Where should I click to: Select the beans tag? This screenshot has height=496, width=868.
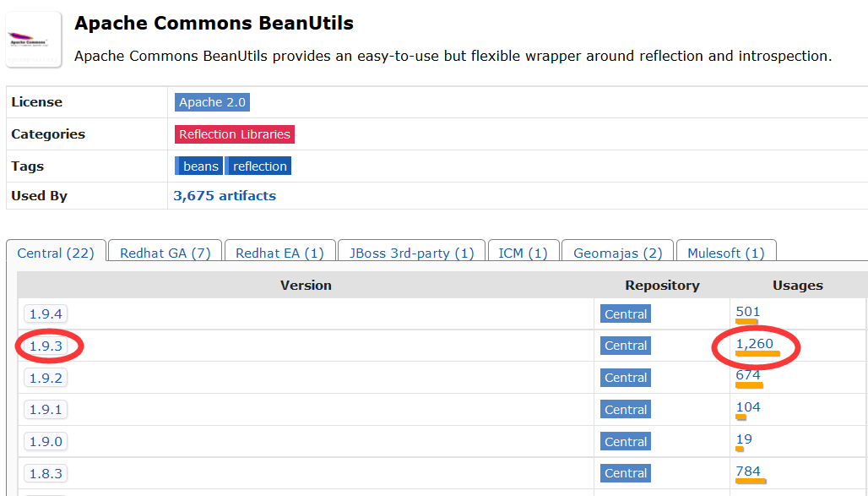[200, 166]
